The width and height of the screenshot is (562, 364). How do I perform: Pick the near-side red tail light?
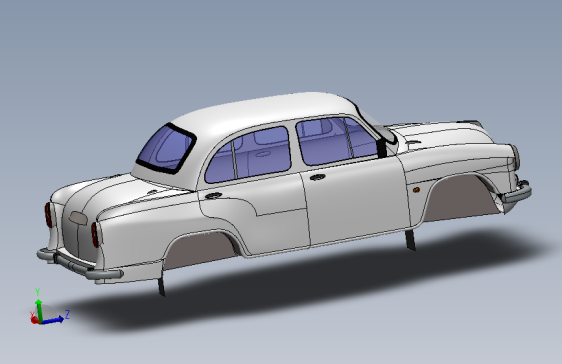(95, 235)
